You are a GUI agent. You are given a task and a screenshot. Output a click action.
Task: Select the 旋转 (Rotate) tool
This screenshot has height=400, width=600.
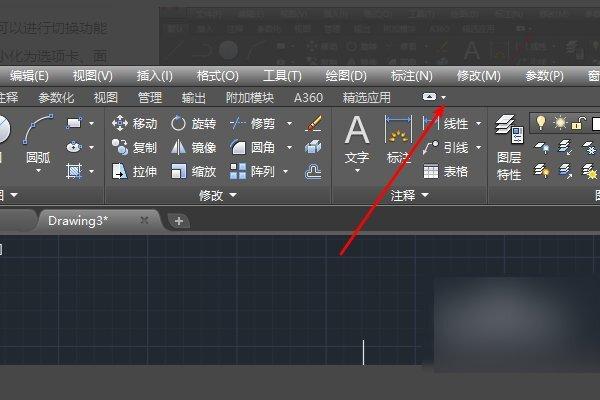[193, 124]
